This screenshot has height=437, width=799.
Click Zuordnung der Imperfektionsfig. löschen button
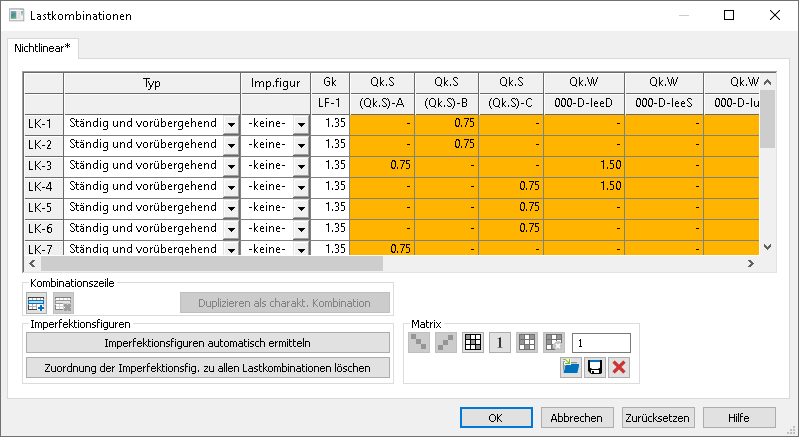[x=207, y=367]
